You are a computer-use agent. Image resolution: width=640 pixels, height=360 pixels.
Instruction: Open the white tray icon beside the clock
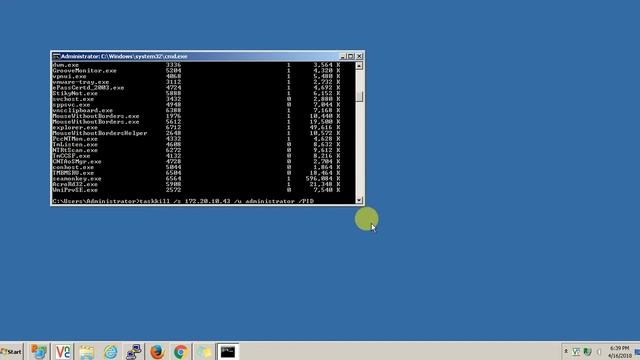point(599,351)
